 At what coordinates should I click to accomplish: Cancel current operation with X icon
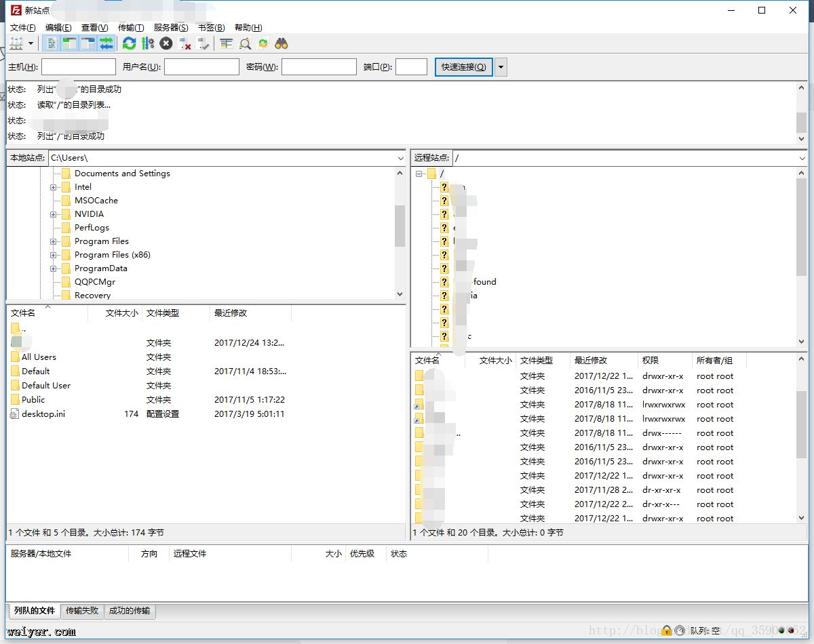[x=166, y=43]
